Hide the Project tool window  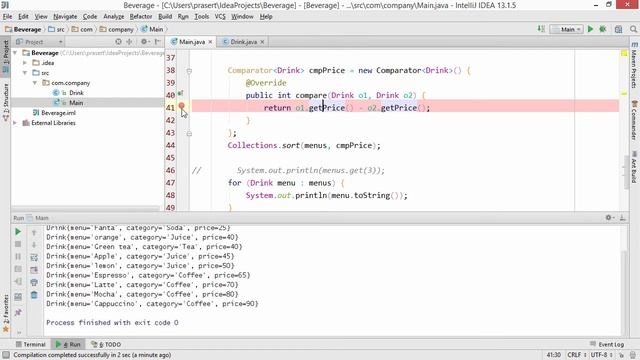coord(158,42)
